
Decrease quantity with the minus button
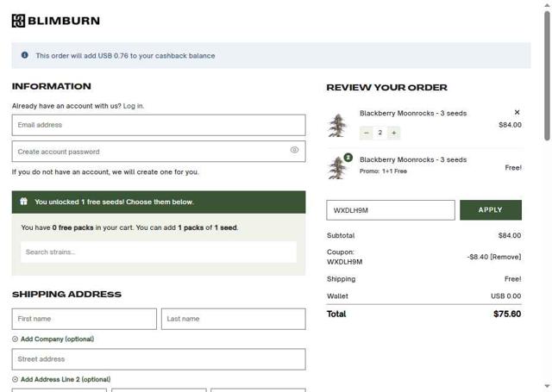(366, 133)
